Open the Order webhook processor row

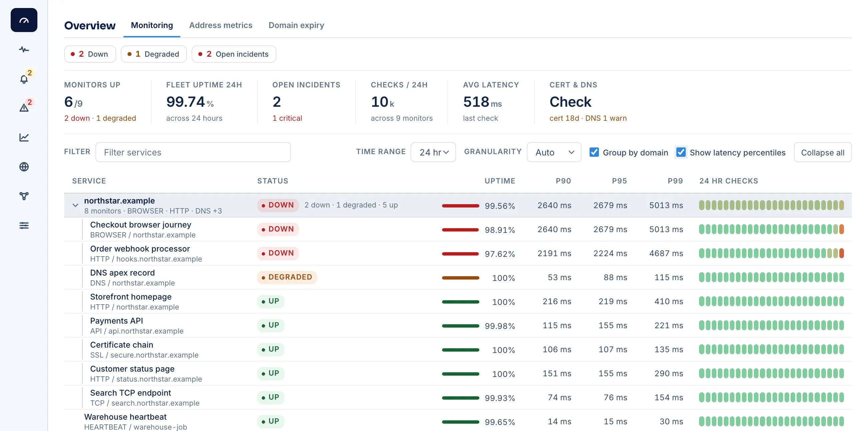pyautogui.click(x=458, y=253)
